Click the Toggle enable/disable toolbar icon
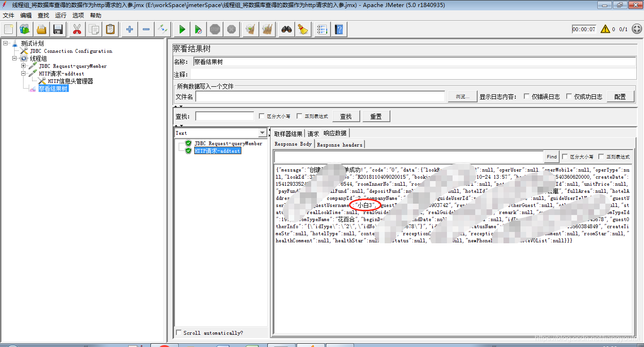 click(x=163, y=29)
